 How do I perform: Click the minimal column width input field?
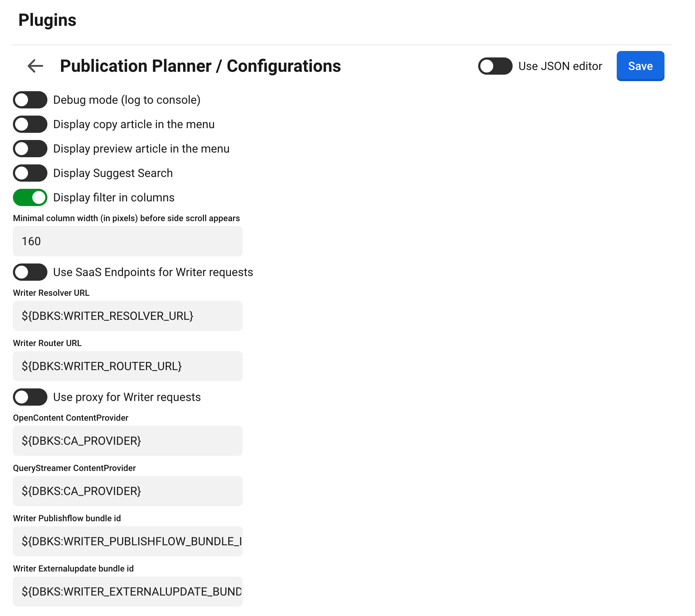pos(127,241)
